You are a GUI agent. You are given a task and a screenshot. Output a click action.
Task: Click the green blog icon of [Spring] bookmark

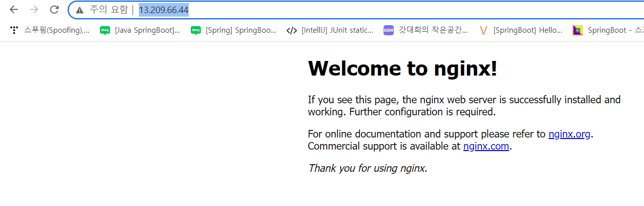(x=196, y=30)
